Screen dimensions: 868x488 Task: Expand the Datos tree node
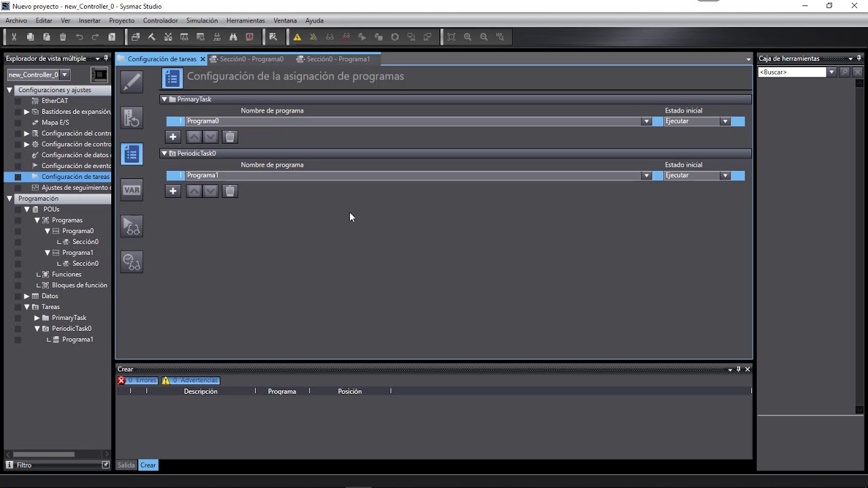pyautogui.click(x=26, y=296)
